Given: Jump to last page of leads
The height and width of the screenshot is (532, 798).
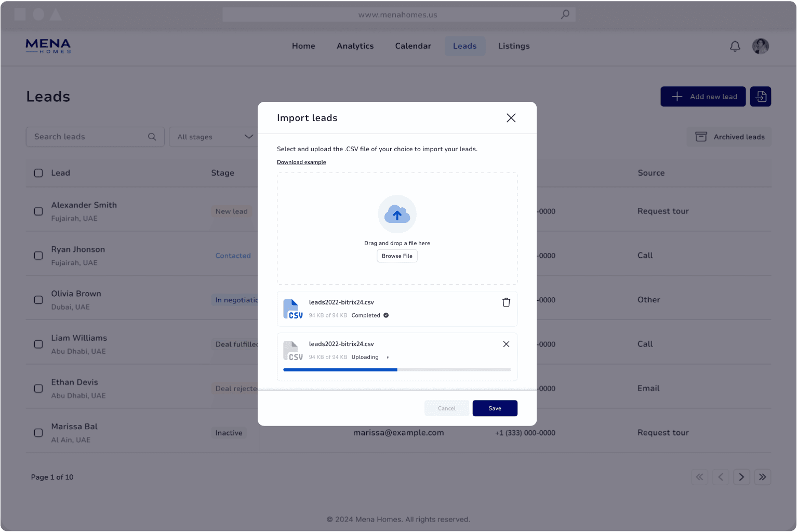Looking at the screenshot, I should click(762, 477).
